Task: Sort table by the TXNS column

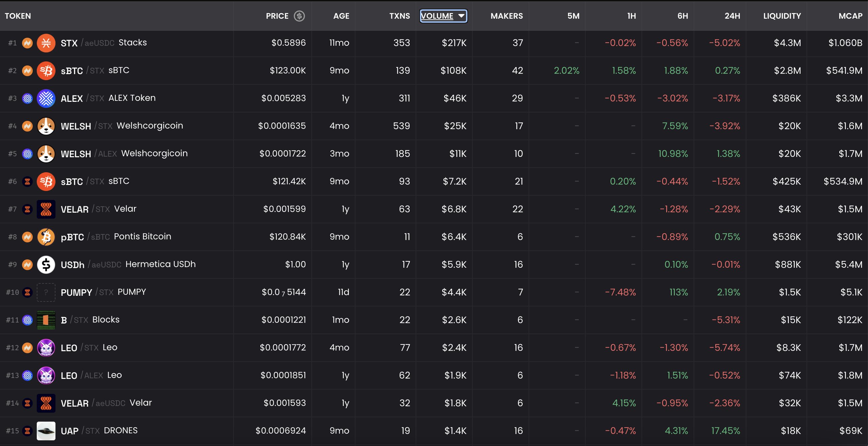Action: tap(399, 16)
